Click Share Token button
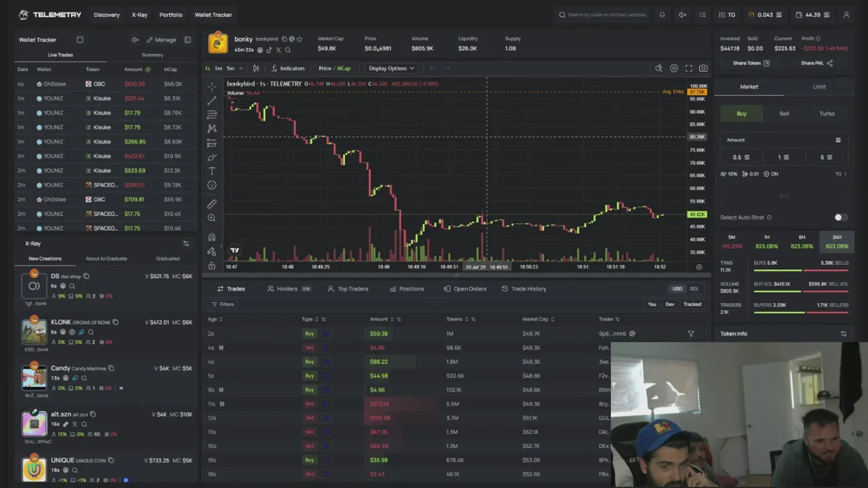 pos(751,63)
